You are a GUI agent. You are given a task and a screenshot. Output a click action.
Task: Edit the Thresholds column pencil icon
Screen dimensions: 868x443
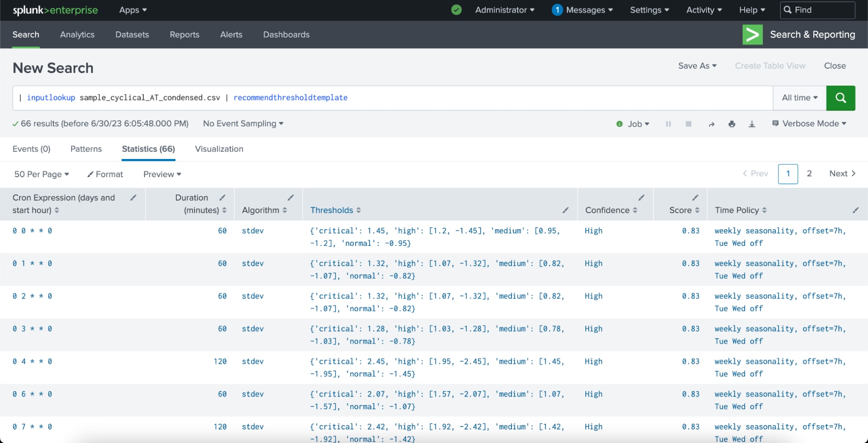pyautogui.click(x=565, y=210)
